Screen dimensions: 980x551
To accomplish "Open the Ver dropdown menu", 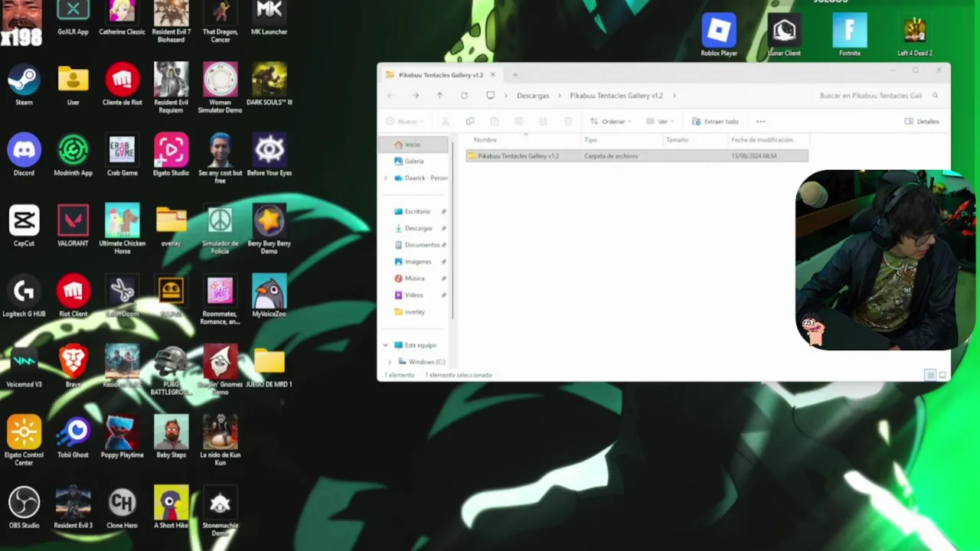I will (660, 121).
